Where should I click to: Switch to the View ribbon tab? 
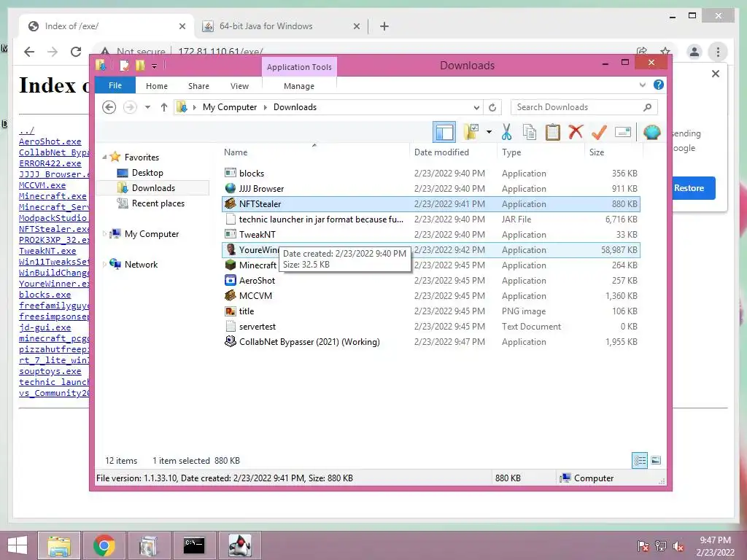[x=239, y=86]
